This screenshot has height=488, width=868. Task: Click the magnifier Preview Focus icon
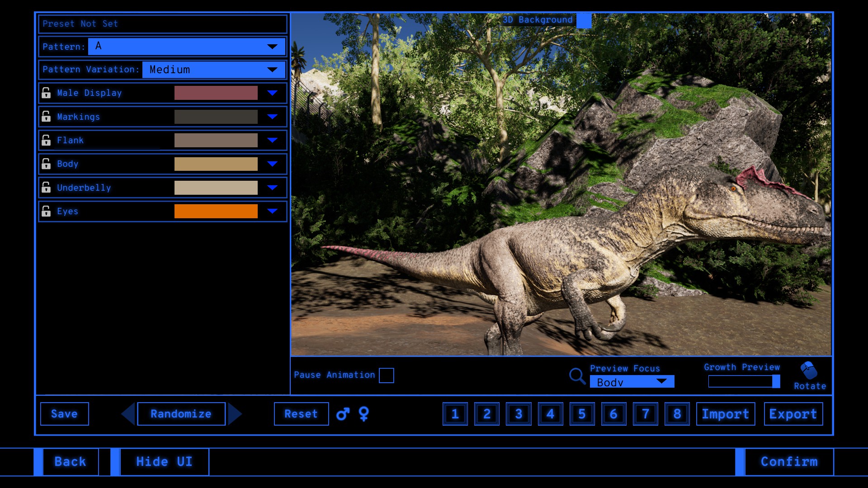577,375
